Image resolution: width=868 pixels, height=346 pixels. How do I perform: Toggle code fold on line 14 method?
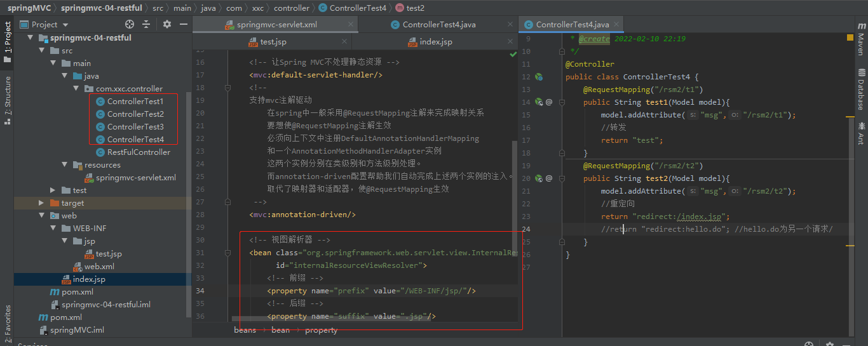(x=563, y=102)
